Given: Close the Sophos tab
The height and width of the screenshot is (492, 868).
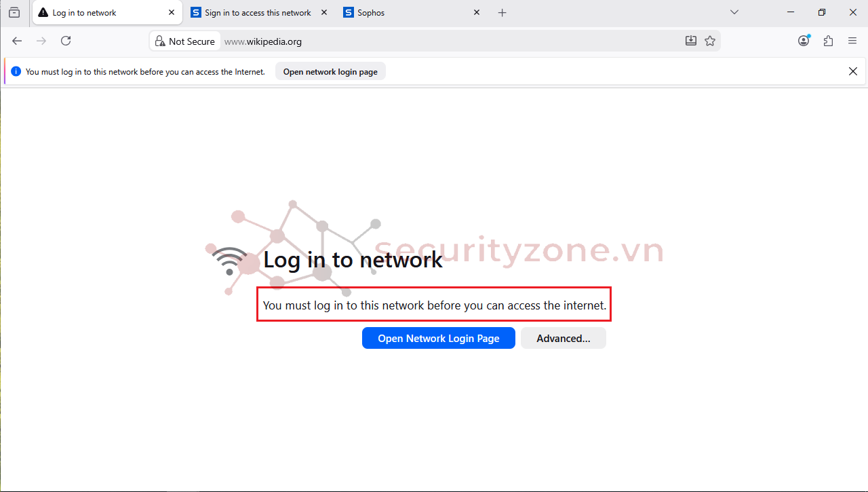Looking at the screenshot, I should pos(477,13).
